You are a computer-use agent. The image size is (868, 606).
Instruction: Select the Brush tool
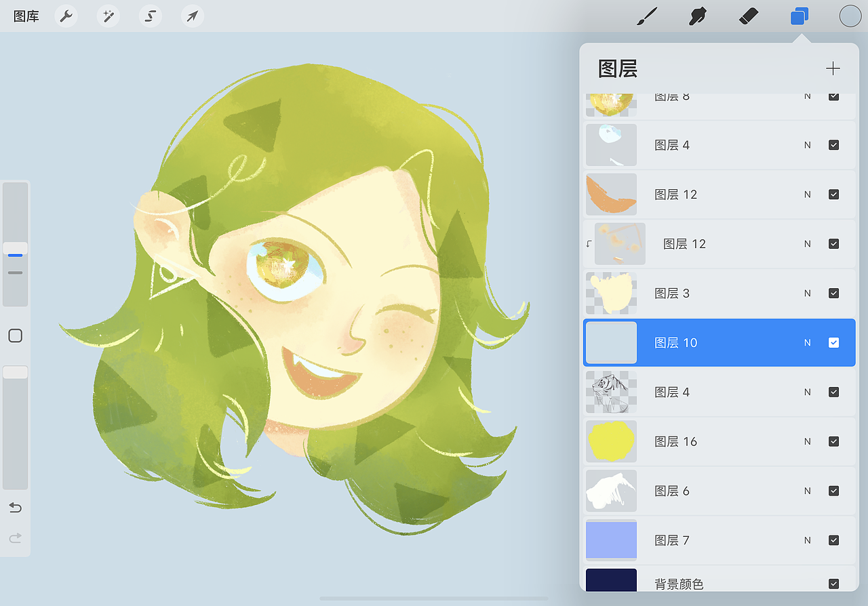click(648, 16)
